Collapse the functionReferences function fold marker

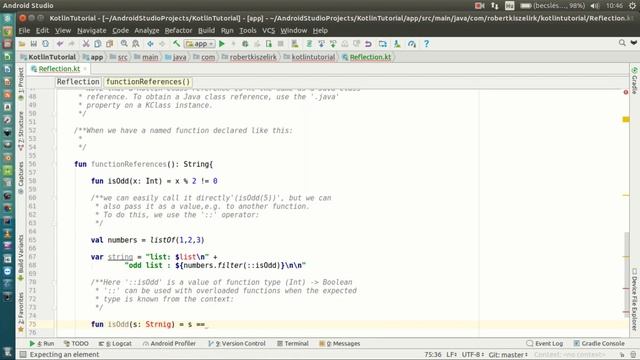pyautogui.click(x=54, y=164)
